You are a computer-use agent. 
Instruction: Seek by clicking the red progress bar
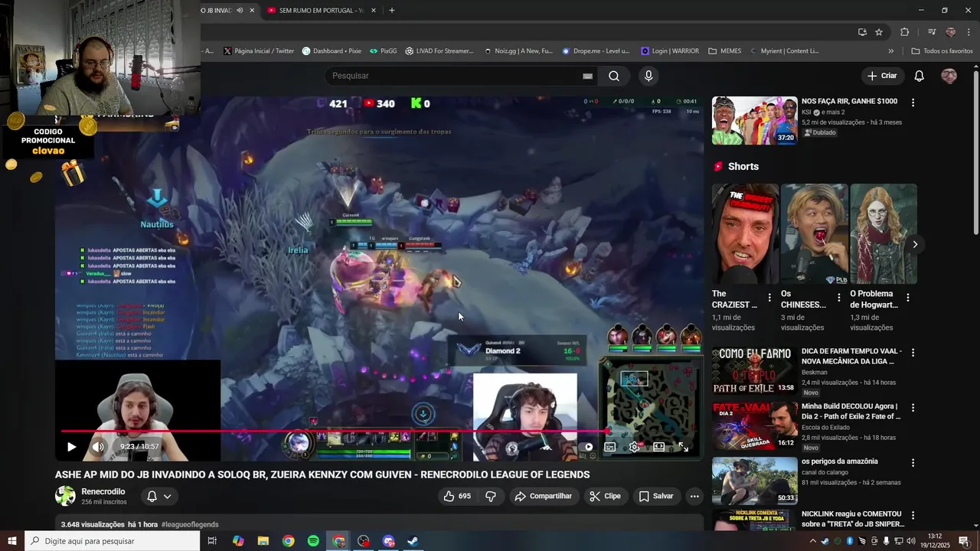[333, 431]
